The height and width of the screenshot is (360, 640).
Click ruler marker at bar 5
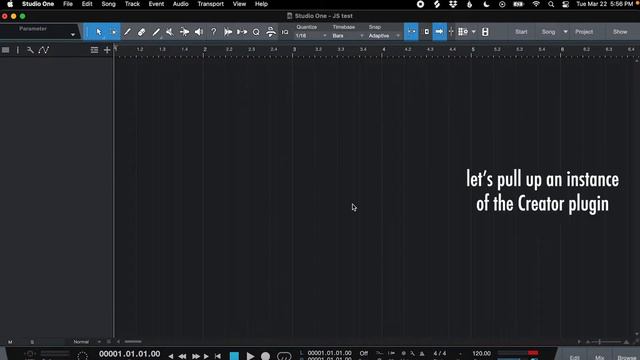pyautogui.click(x=473, y=49)
